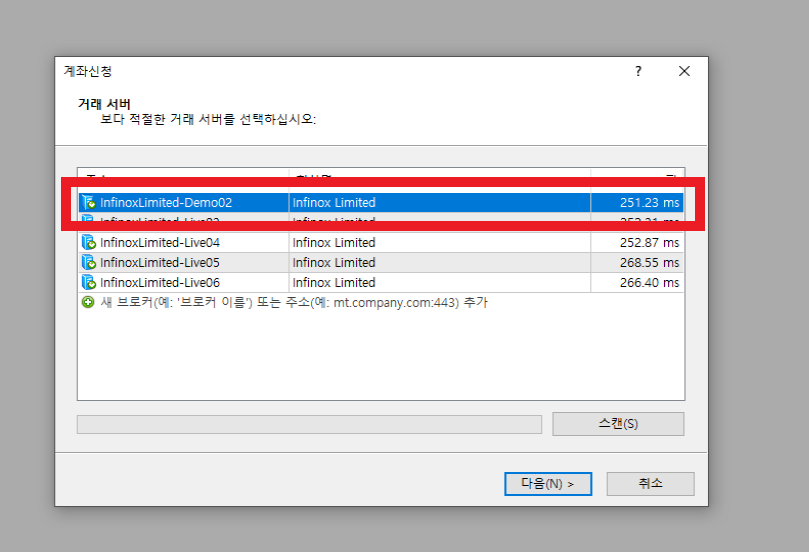Click the green plus add-broker icon
Screen dimensions: 809x552
pyautogui.click(x=88, y=302)
